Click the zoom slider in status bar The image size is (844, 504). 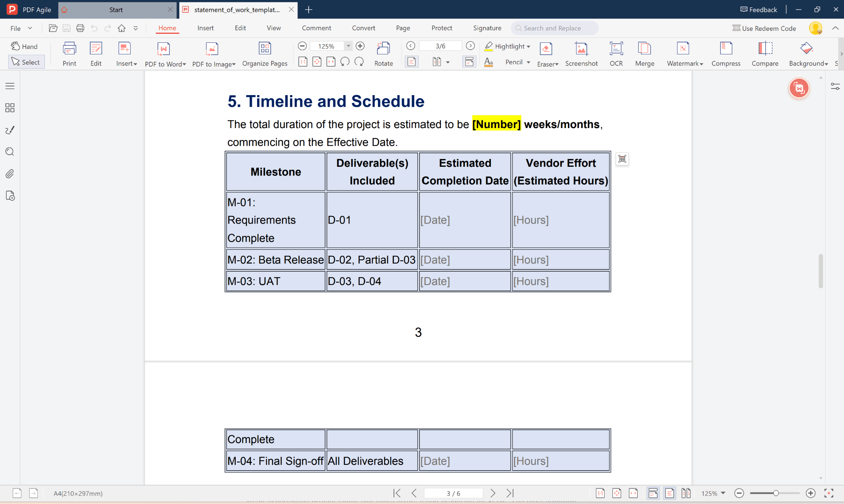(x=775, y=493)
